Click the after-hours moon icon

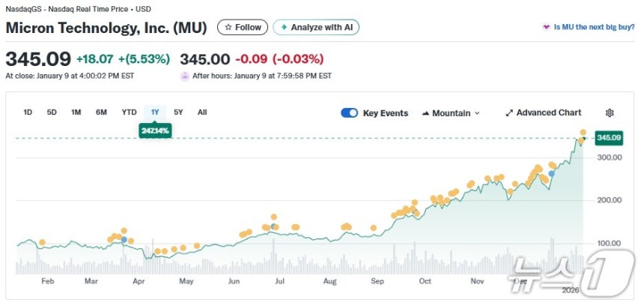(184, 76)
